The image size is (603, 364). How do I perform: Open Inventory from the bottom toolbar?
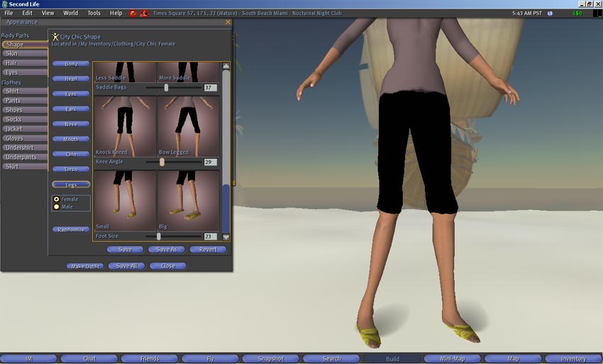coord(574,359)
